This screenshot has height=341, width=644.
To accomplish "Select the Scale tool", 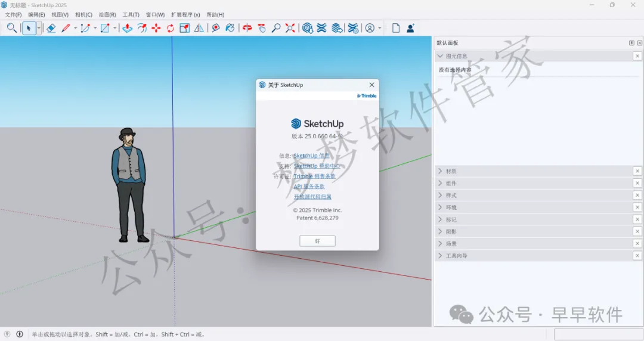I will coord(184,28).
